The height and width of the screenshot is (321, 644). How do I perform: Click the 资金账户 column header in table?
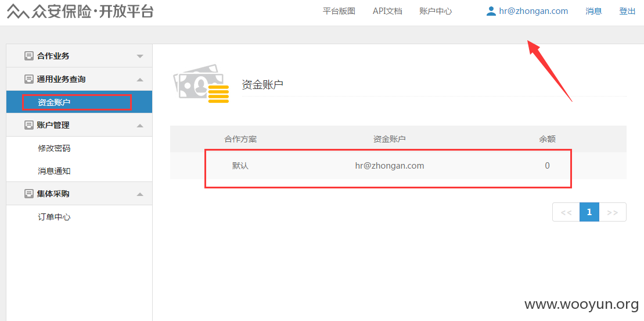tap(389, 139)
